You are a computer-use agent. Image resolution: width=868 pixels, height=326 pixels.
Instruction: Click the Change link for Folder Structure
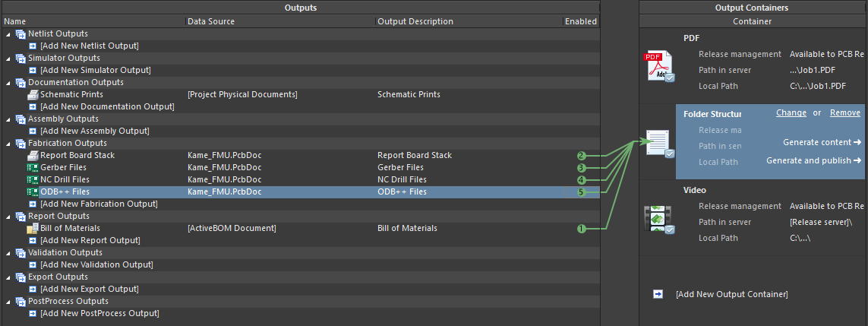(791, 113)
